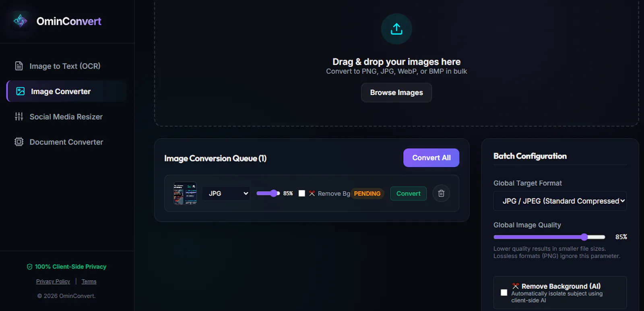Click the upload arrow icon in drop zone
The width and height of the screenshot is (644, 311).
[x=396, y=29]
